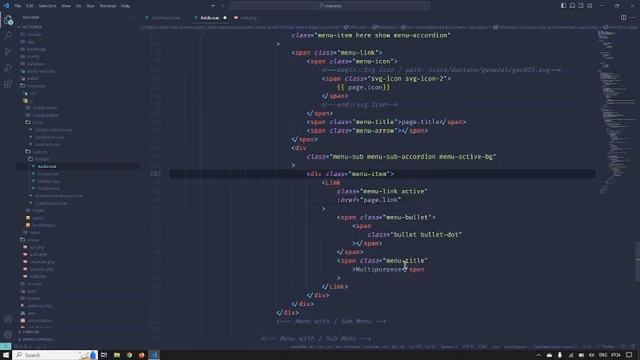Open .editorconfig file in Explorer

39,306
